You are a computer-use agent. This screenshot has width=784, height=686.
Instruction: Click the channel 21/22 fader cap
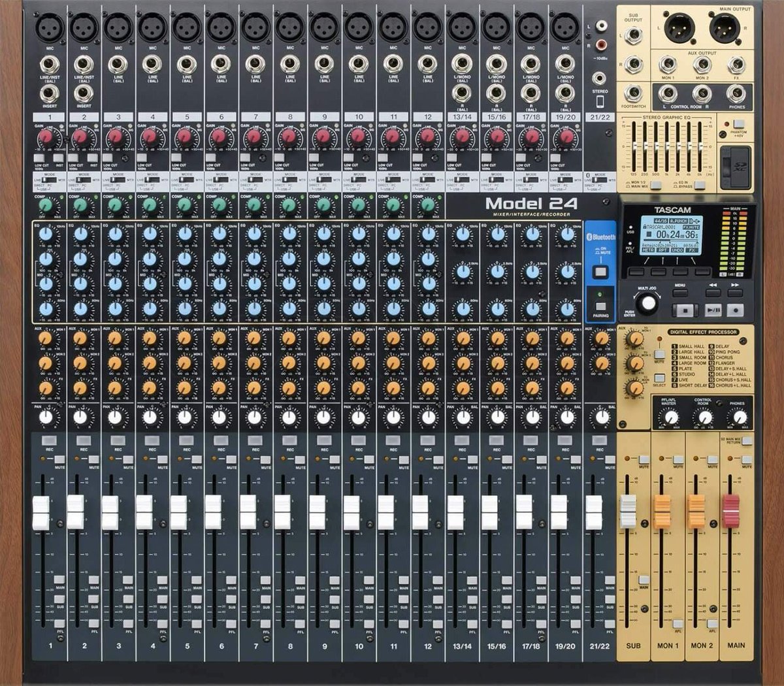click(x=593, y=513)
